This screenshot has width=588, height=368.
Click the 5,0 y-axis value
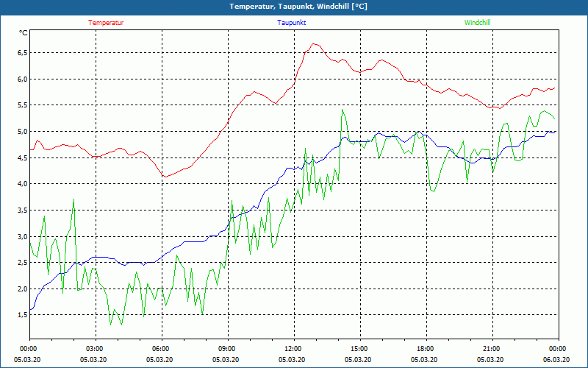(22, 132)
